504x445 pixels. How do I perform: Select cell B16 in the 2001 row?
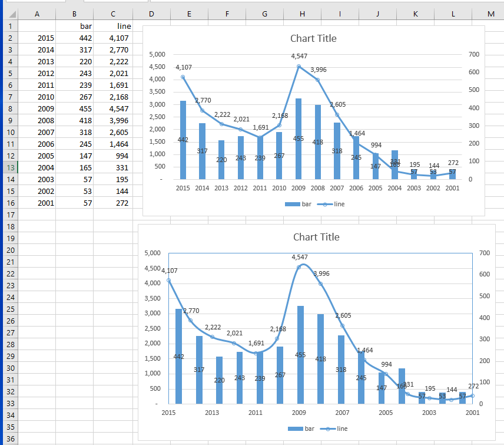75,203
